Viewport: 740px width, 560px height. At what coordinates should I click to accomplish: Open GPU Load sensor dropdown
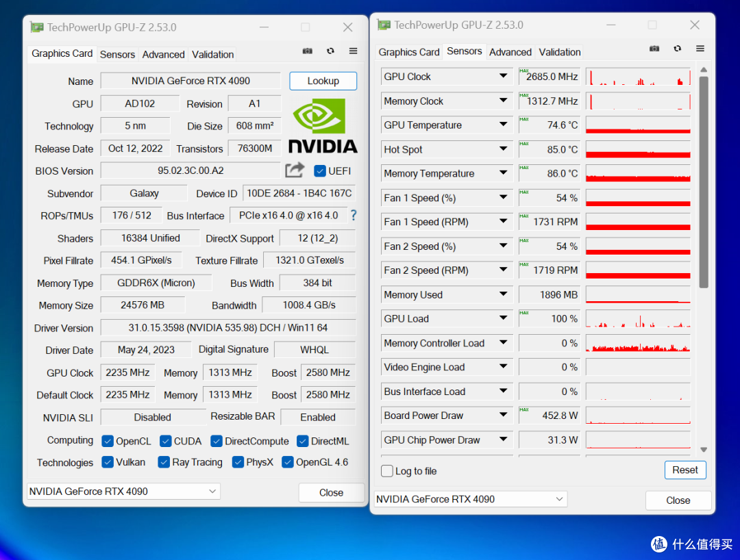click(x=503, y=318)
